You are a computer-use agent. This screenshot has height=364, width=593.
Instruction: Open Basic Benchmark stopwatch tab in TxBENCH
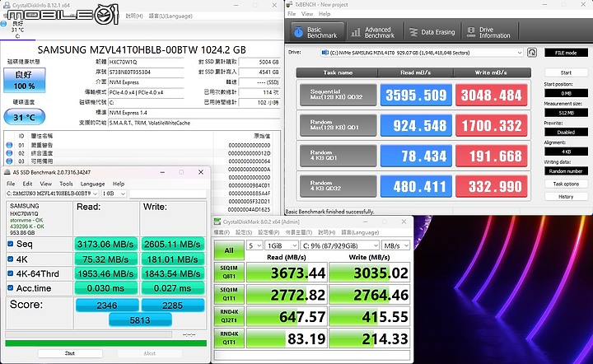pos(317,32)
